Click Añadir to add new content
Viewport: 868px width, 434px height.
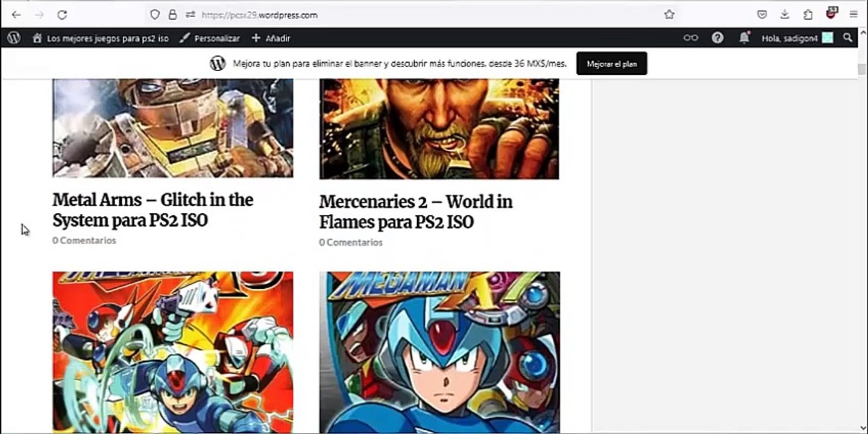point(271,38)
